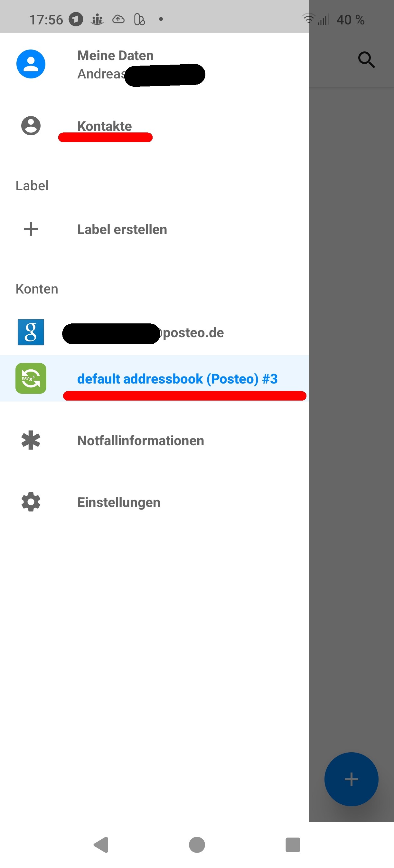
Task: Tap the search magnifier icon
Action: tap(366, 60)
